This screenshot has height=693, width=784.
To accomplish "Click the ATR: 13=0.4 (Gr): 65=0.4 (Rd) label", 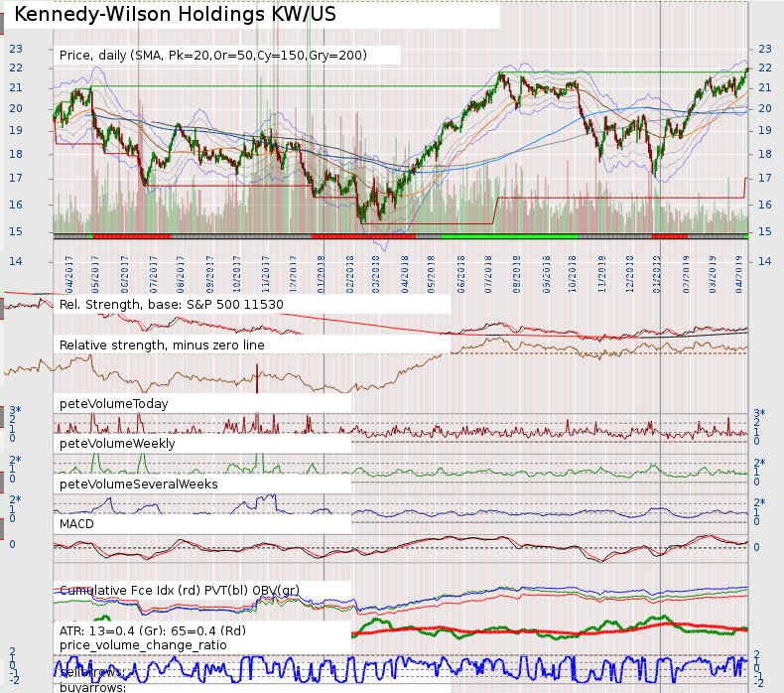I will tap(153, 630).
